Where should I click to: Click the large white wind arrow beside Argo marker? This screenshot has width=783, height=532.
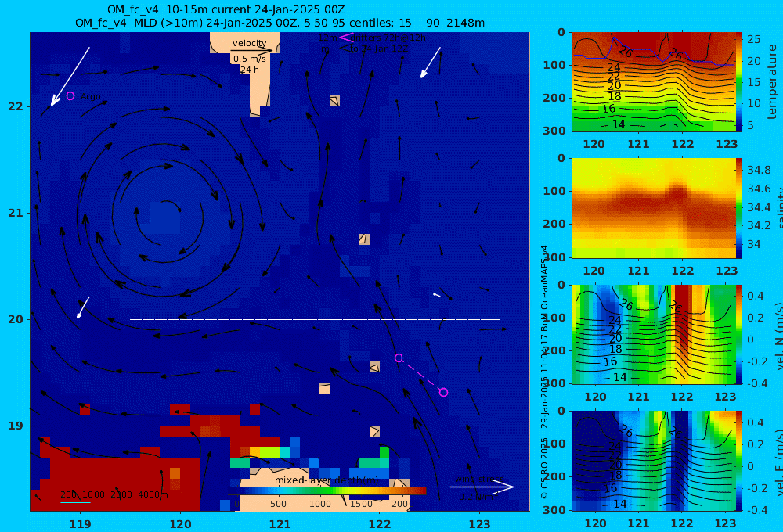(70, 77)
